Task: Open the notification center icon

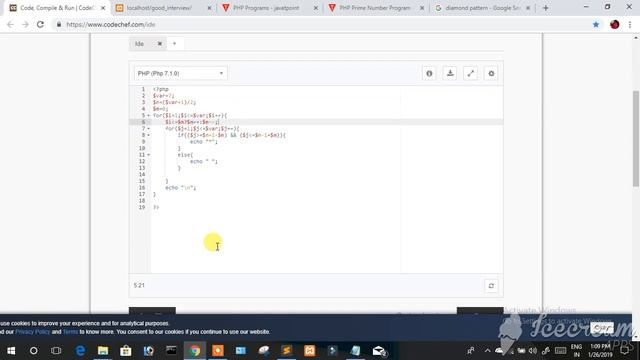Action: pos(624,351)
